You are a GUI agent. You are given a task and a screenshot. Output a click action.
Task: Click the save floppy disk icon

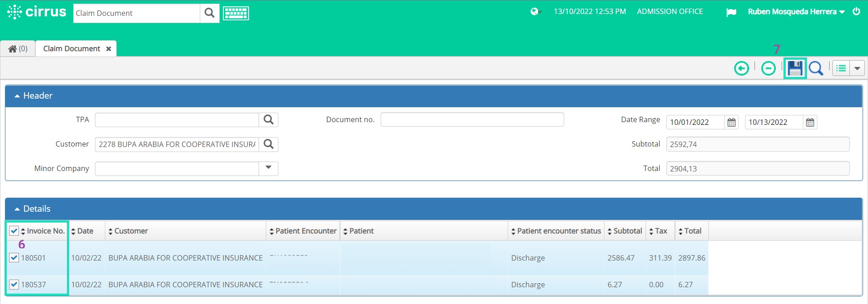[795, 68]
